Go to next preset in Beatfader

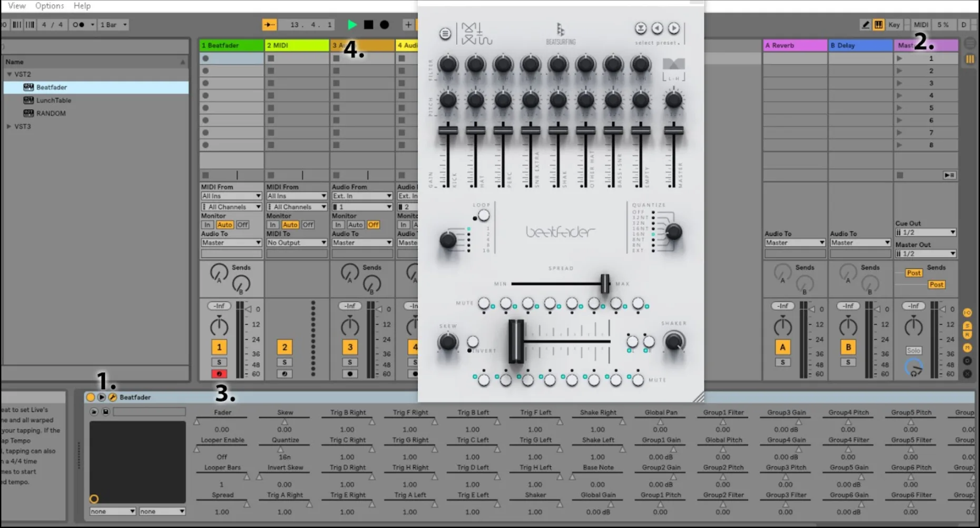coord(674,28)
